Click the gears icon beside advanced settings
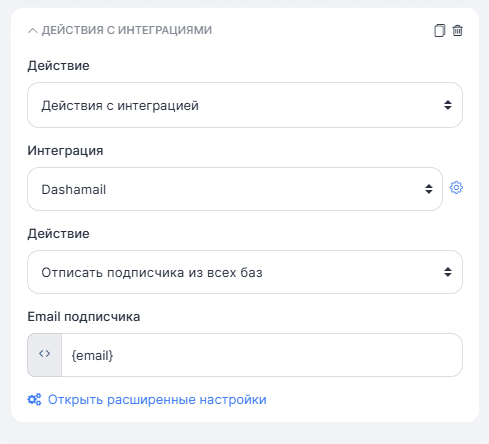The width and height of the screenshot is (489, 444). click(34, 399)
